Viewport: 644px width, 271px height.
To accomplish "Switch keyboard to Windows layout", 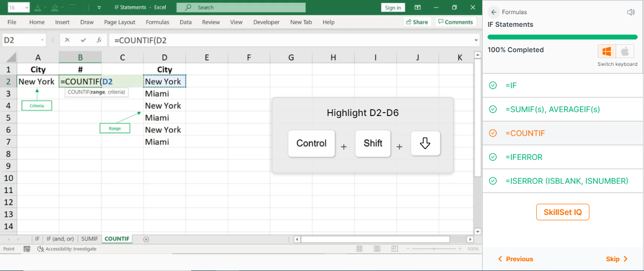I will [x=607, y=51].
